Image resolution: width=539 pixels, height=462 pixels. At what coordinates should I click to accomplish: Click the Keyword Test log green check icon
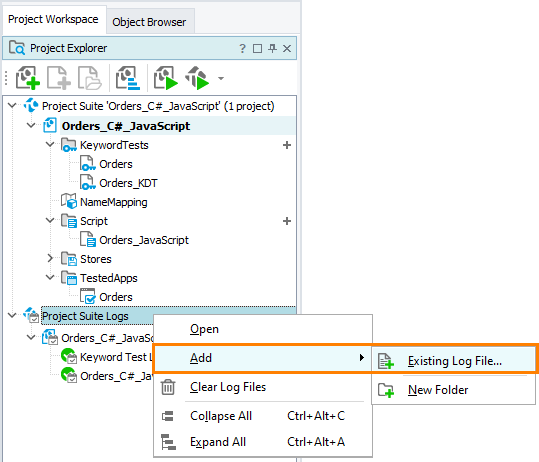click(69, 356)
